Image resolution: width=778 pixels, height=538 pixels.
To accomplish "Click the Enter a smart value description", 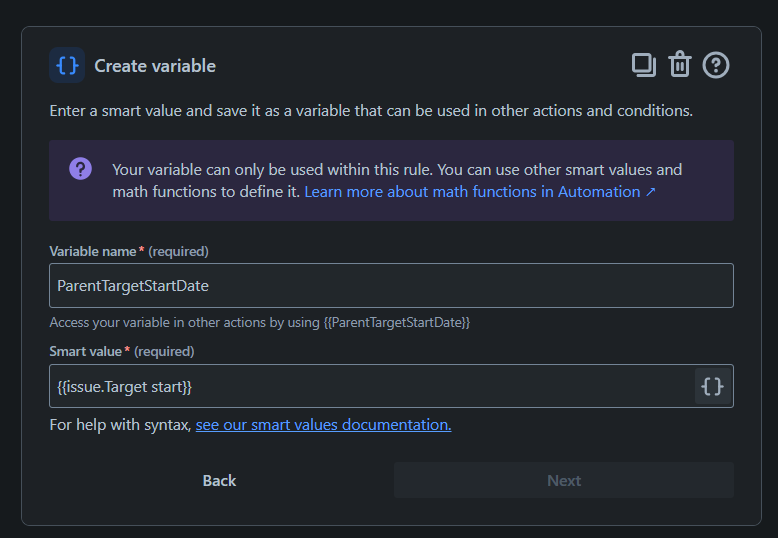I will (371, 110).
